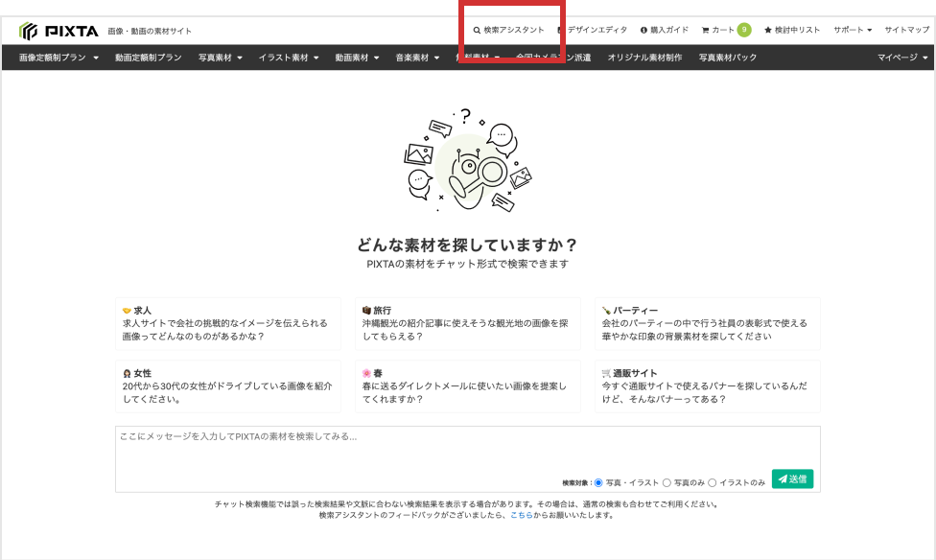Select 写真・イラスト radio option
The height and width of the screenshot is (560, 936).
pyautogui.click(x=598, y=482)
